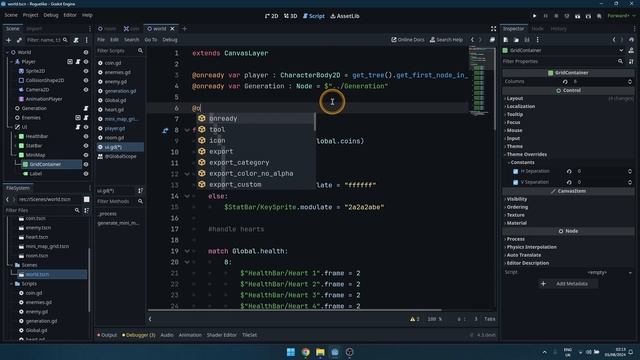Open player.gd in the script list

point(114,128)
